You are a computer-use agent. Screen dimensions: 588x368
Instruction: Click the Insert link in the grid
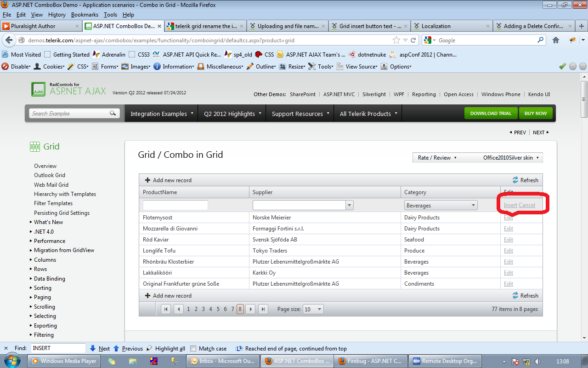pos(510,205)
